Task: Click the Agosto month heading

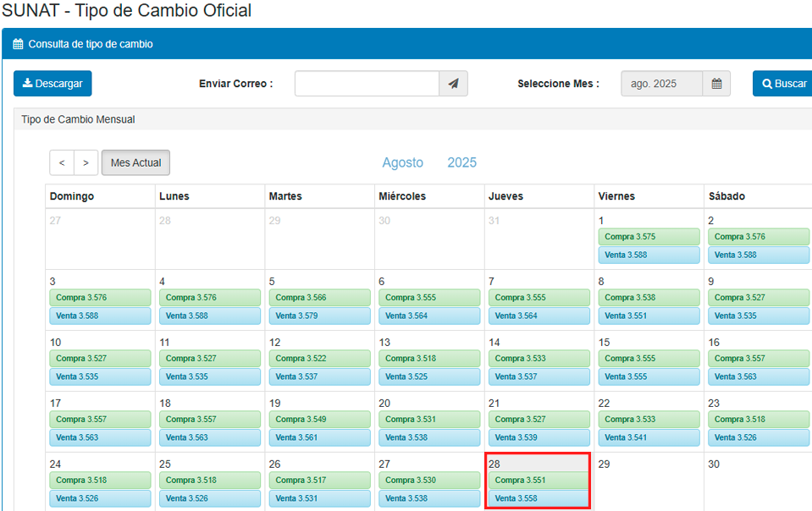Action: (402, 162)
